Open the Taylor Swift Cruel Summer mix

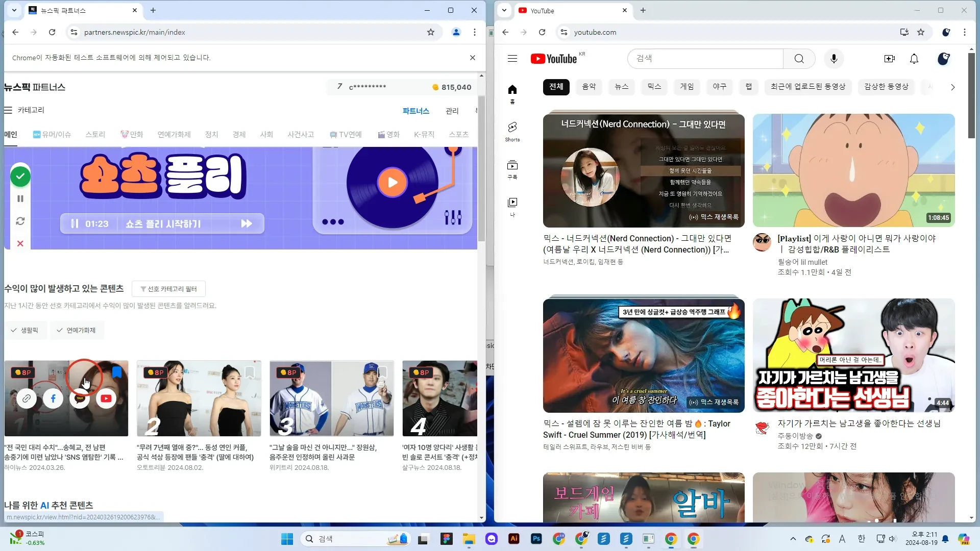point(644,356)
